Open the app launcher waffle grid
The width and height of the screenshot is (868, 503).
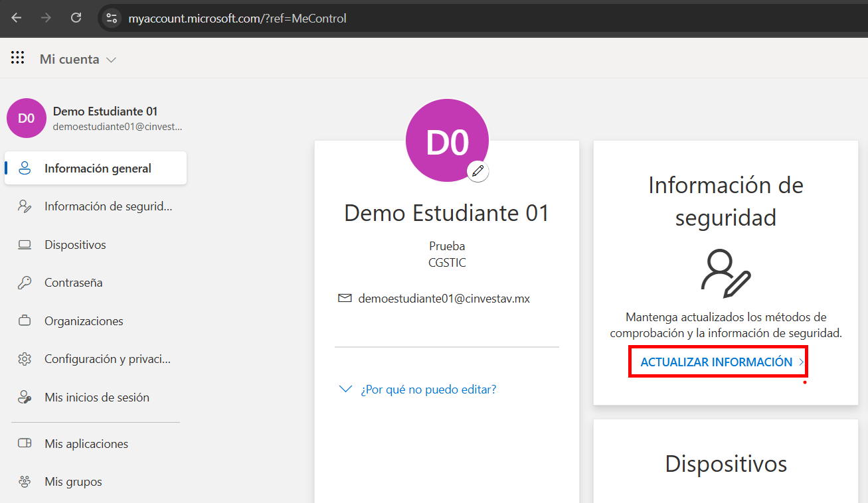point(17,58)
